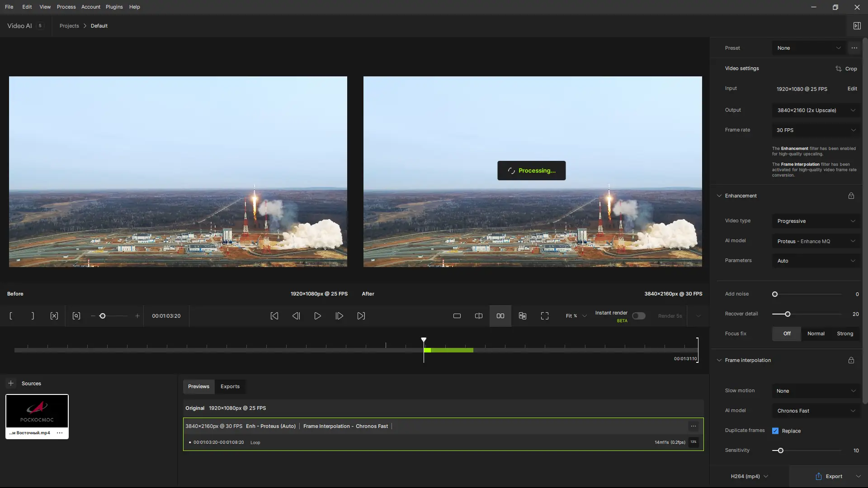Set the trim start bracket marker
Screen dimensions: 868x488
tap(11, 316)
